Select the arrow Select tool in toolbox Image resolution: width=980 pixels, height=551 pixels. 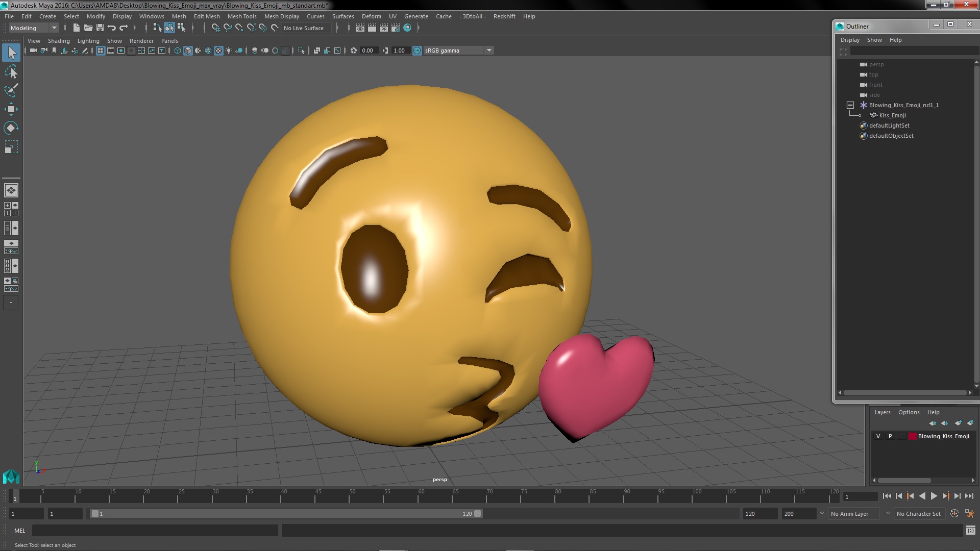[11, 53]
